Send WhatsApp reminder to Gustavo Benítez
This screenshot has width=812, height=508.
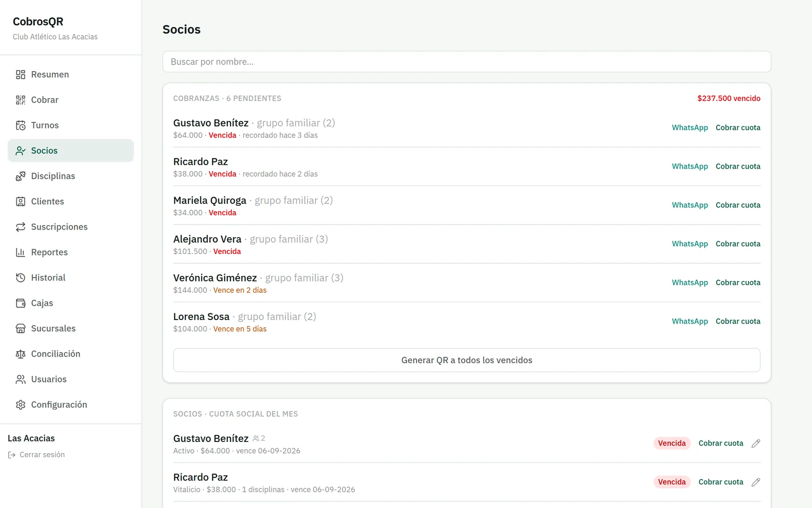tap(690, 128)
